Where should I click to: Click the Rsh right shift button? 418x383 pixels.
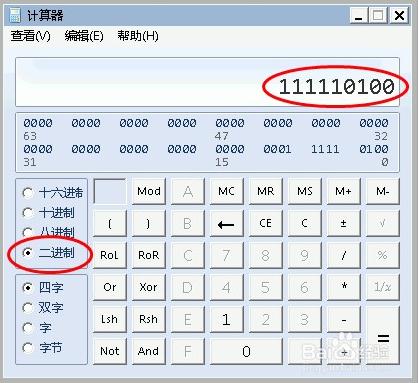coord(149,319)
